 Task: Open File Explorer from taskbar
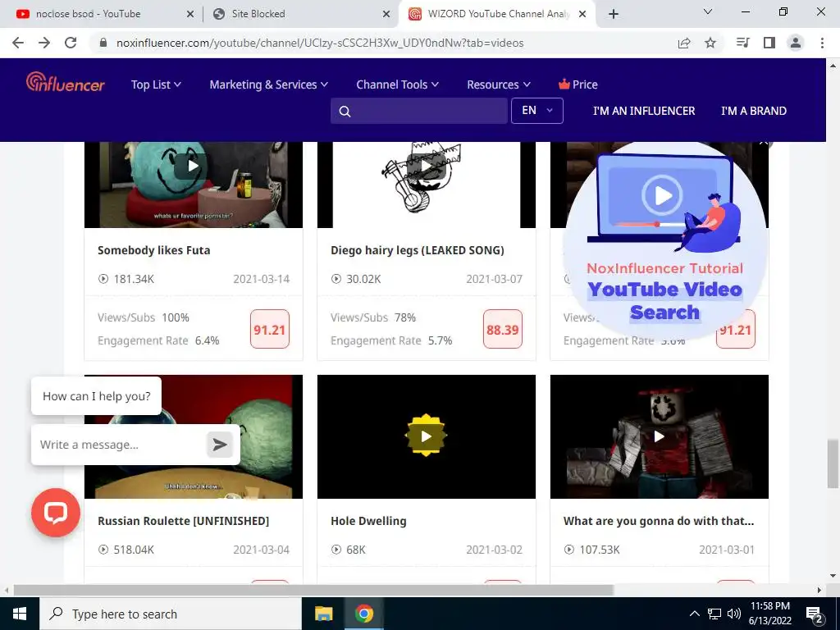tap(323, 614)
